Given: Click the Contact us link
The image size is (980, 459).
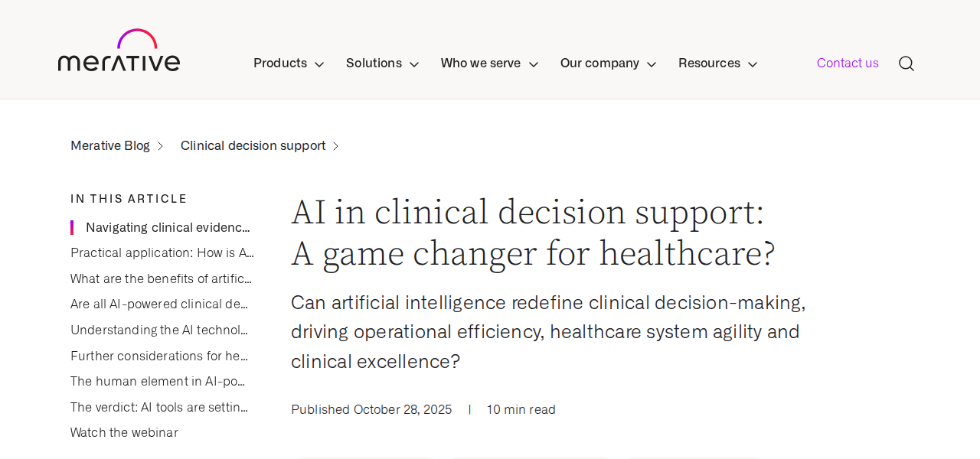Looking at the screenshot, I should pos(848,63).
